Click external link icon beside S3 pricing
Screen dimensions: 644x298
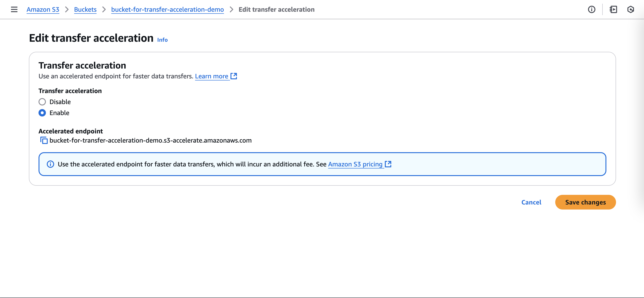point(388,164)
